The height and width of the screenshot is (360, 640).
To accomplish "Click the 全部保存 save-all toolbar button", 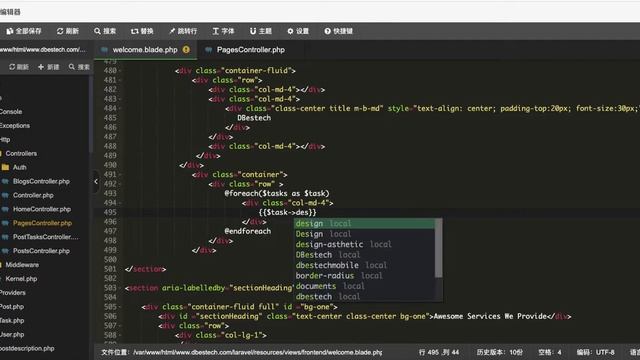I will tap(24, 31).
